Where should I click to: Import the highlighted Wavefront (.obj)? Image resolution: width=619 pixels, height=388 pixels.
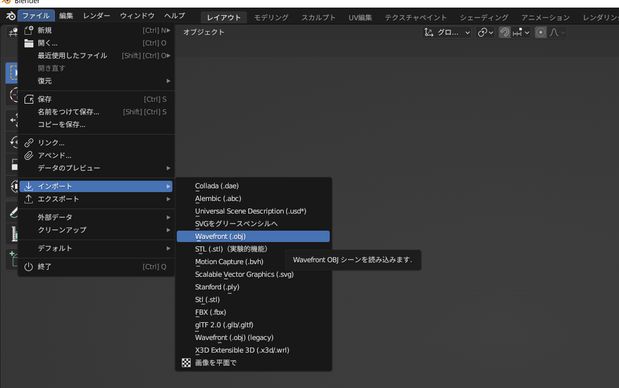pyautogui.click(x=253, y=236)
